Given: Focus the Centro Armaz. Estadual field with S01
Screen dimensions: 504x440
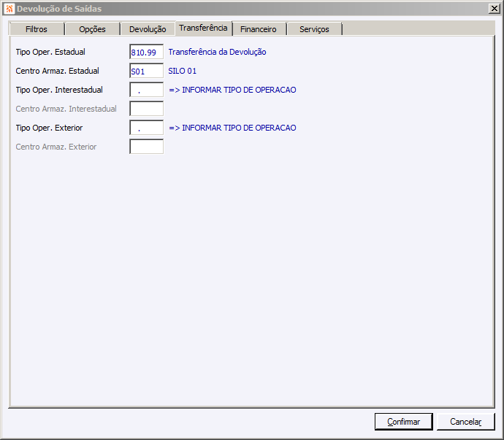Looking at the screenshot, I should pos(147,71).
